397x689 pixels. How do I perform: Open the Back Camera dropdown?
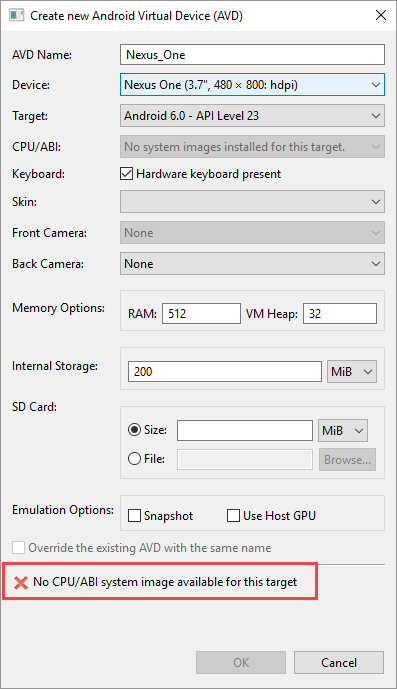(252, 264)
